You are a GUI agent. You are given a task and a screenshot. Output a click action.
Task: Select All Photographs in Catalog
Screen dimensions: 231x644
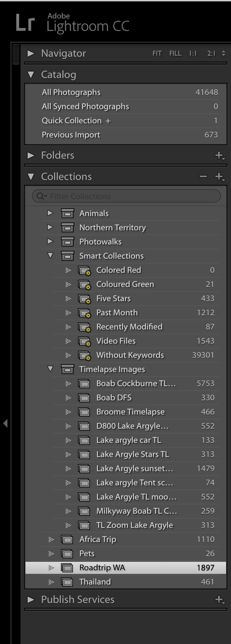click(71, 92)
